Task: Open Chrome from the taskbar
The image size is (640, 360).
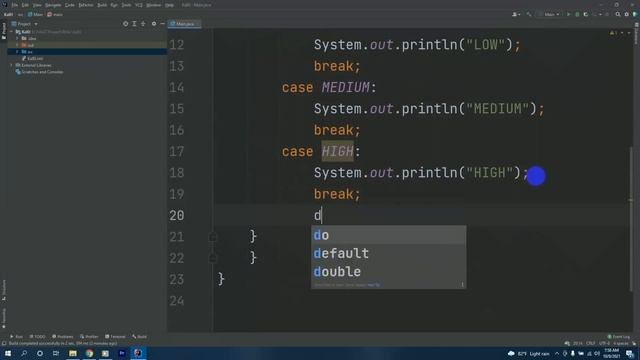Action: (89, 353)
